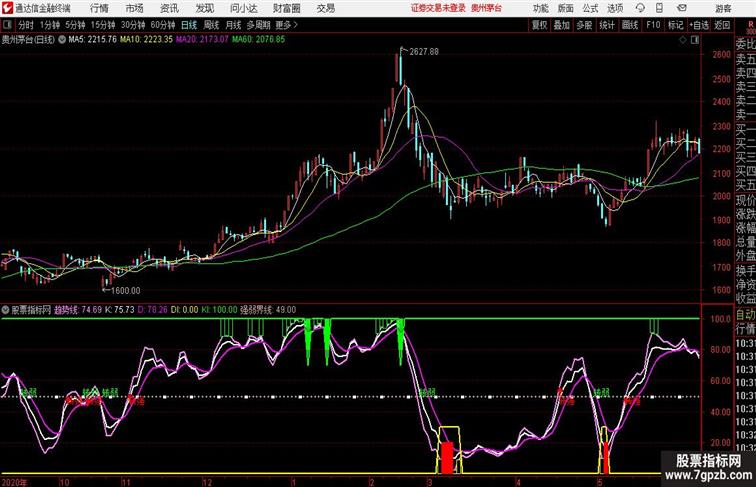Open the indicator dropdown next to 贵州茅台(日线)
The image size is (756, 487).
coord(62,40)
